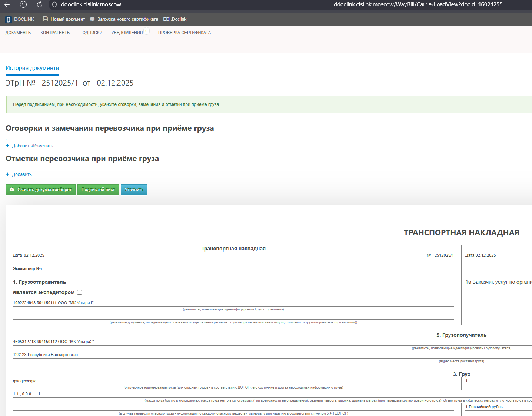
Task: Reload the page with refresh icon
Action: [39, 4]
